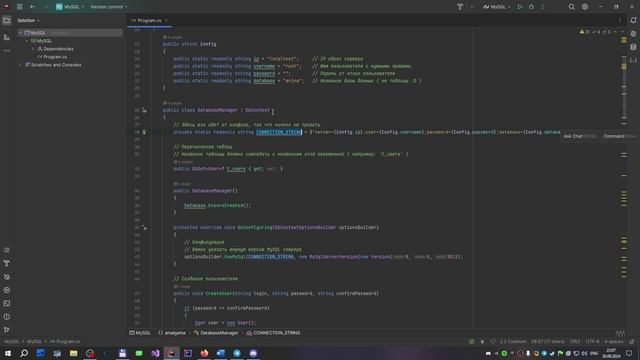
Task: Select Program.cs in solution tree
Action: pos(55,57)
